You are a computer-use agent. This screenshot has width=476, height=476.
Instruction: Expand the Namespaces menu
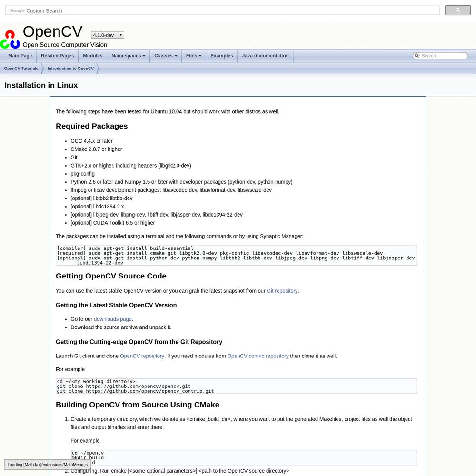128,56
